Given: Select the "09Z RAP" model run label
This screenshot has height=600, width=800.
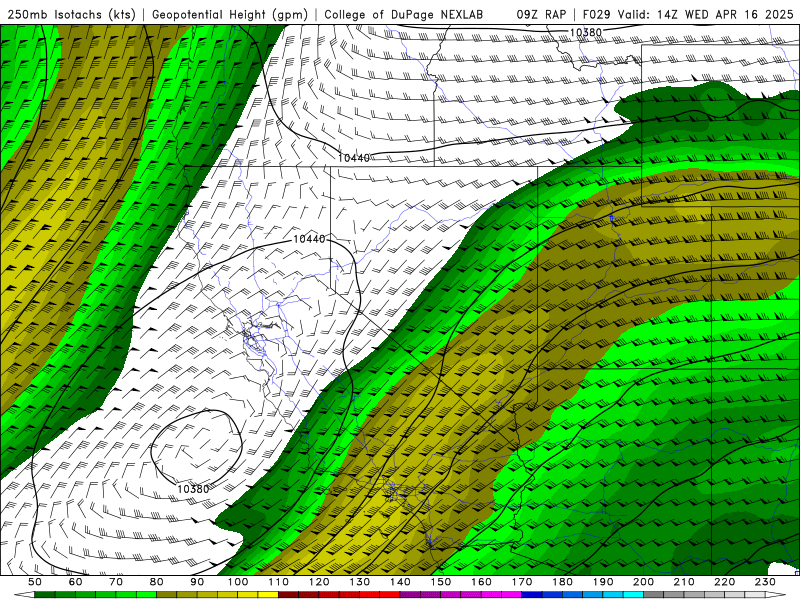Looking at the screenshot, I should (x=541, y=15).
